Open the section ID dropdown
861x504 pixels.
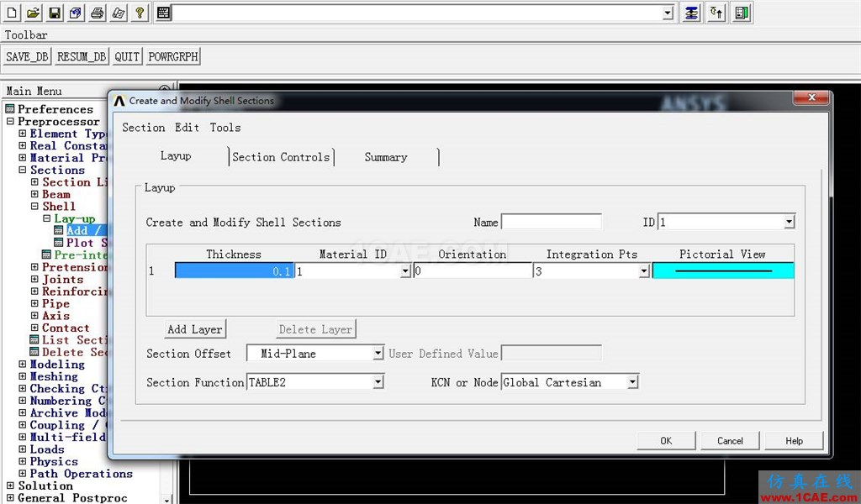(x=789, y=222)
